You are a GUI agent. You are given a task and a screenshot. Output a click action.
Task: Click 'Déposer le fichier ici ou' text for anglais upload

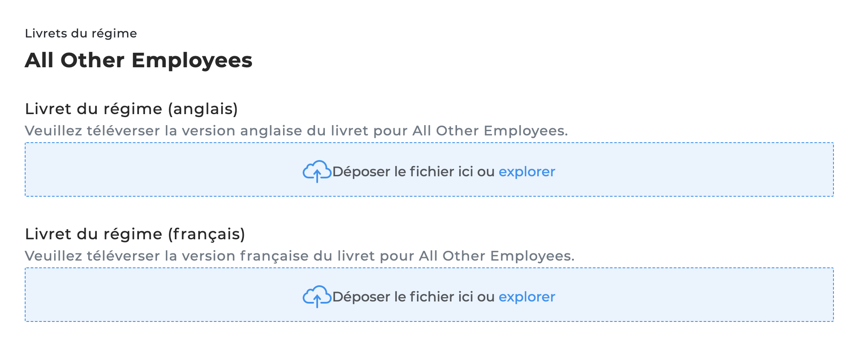413,172
